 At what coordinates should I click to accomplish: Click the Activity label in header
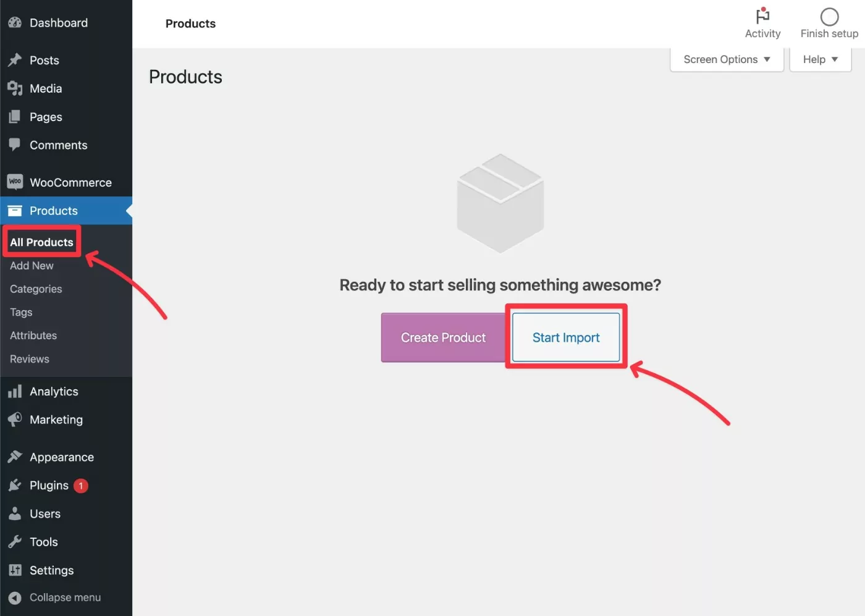[762, 34]
